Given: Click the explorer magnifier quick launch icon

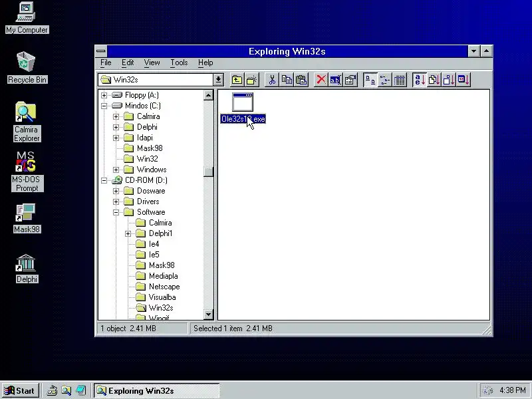Looking at the screenshot, I should [x=66, y=391].
